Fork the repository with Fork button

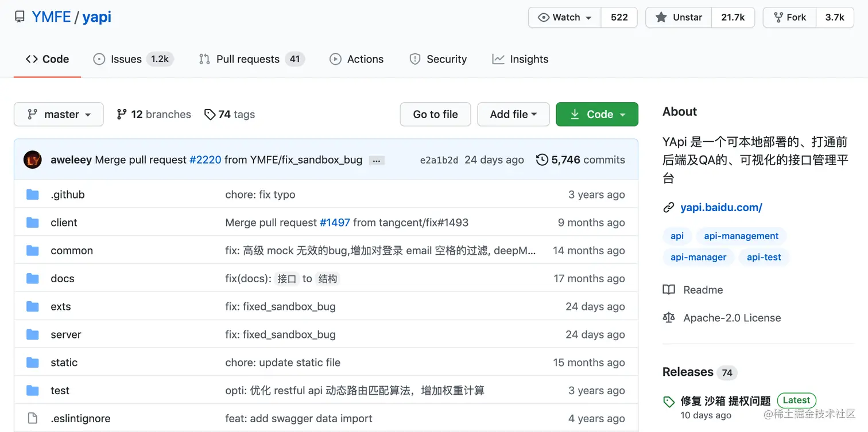(x=790, y=17)
